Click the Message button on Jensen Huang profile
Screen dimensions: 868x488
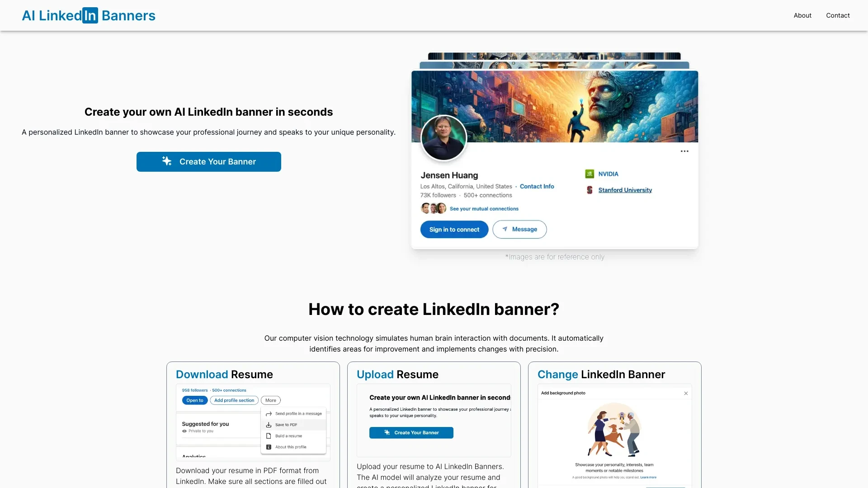(519, 229)
